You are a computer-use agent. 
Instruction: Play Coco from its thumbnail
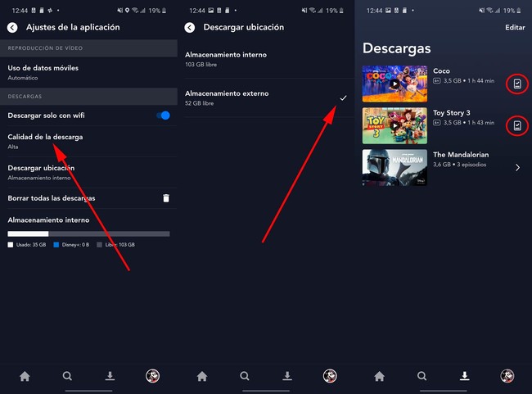tap(394, 84)
